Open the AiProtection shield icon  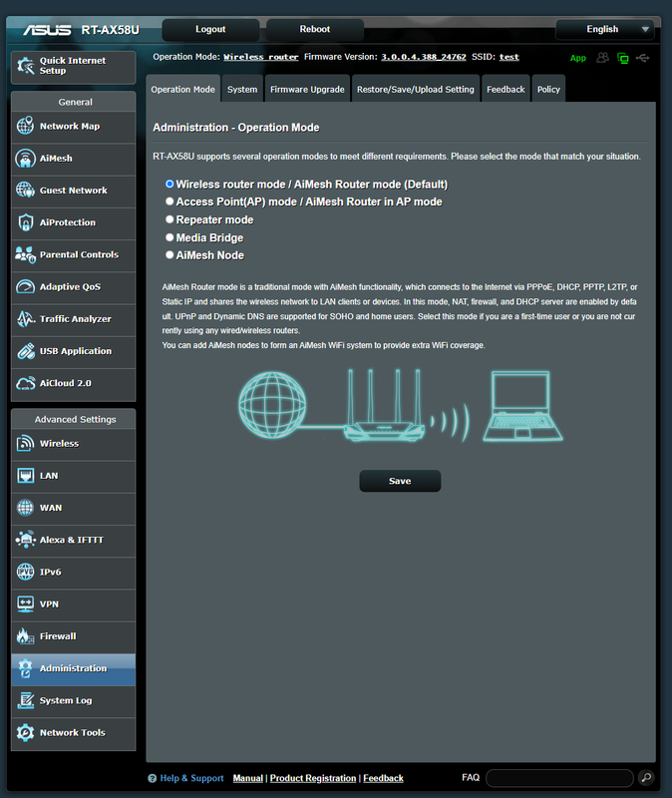point(26,222)
